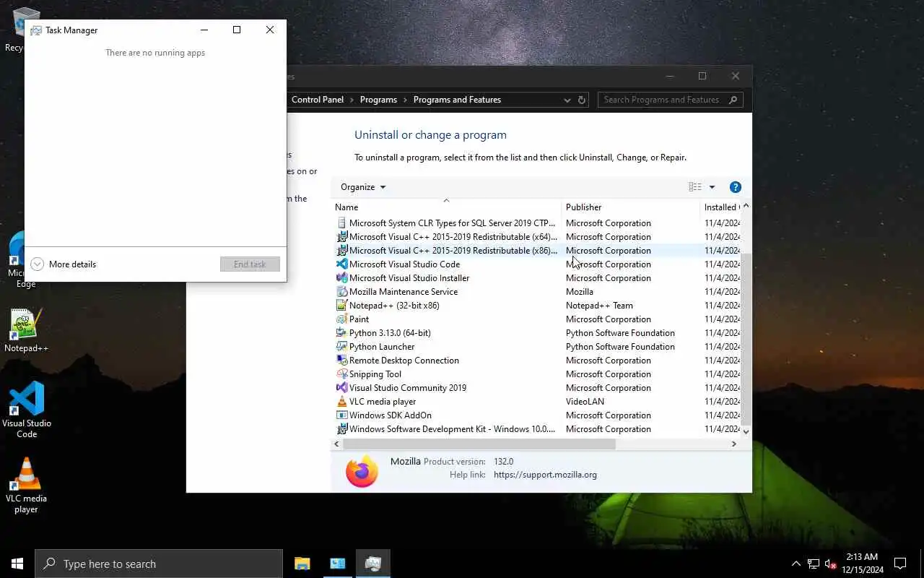924x578 pixels.
Task: Select the Mozilla publisher cell
Action: [x=580, y=292]
